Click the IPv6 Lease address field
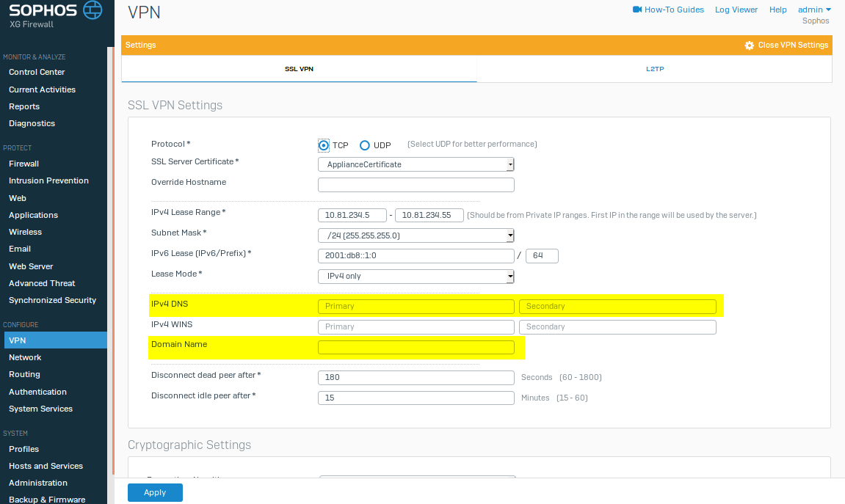 pyautogui.click(x=416, y=256)
